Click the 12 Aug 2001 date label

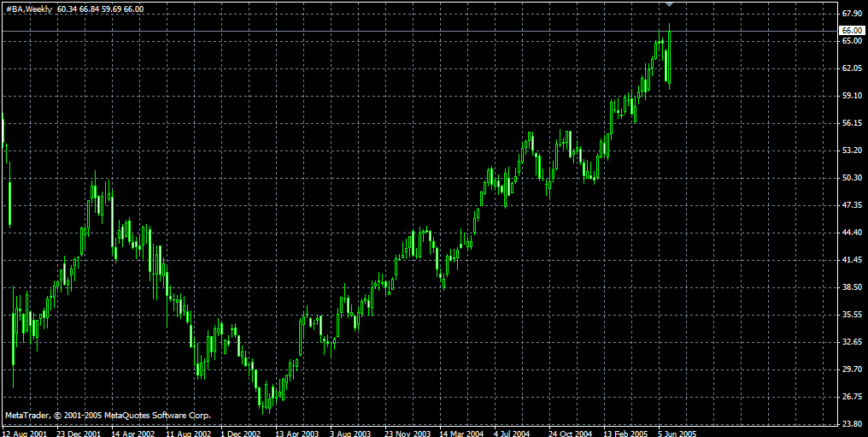24,433
